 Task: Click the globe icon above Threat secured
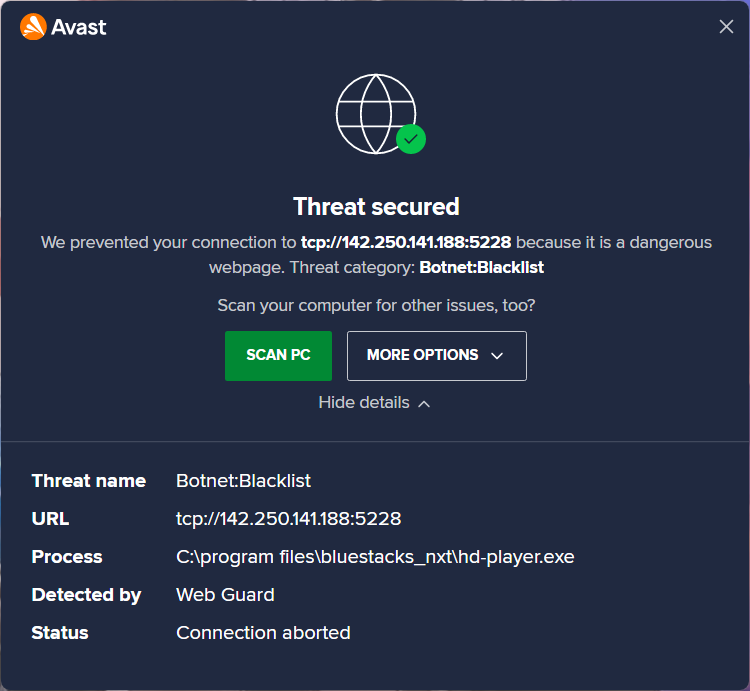(376, 114)
